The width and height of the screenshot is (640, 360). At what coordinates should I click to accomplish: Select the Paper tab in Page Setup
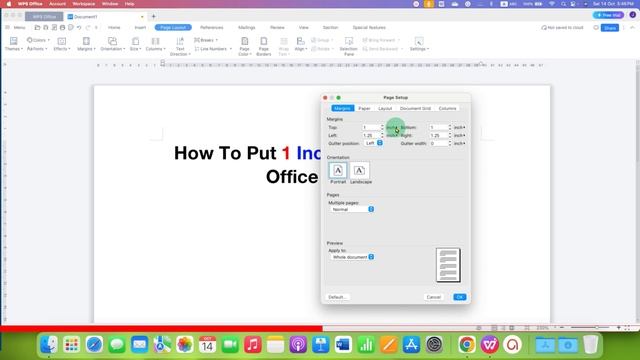[364, 109]
